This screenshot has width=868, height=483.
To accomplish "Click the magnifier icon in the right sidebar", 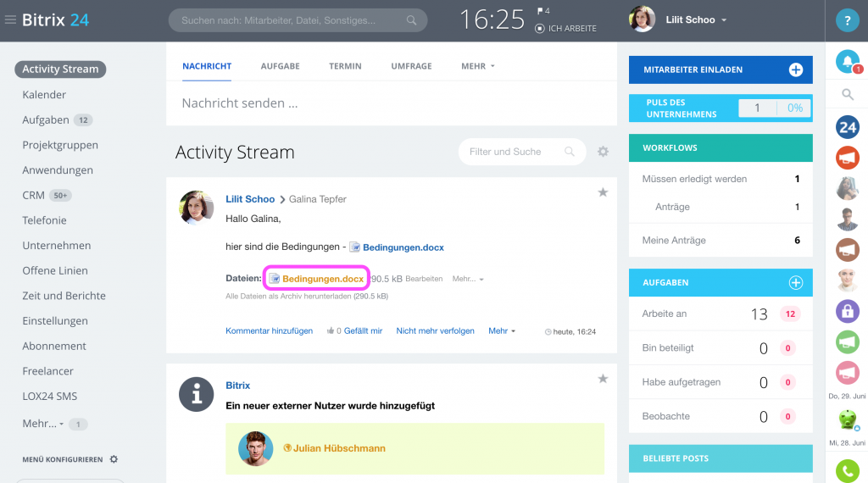I will 848,95.
